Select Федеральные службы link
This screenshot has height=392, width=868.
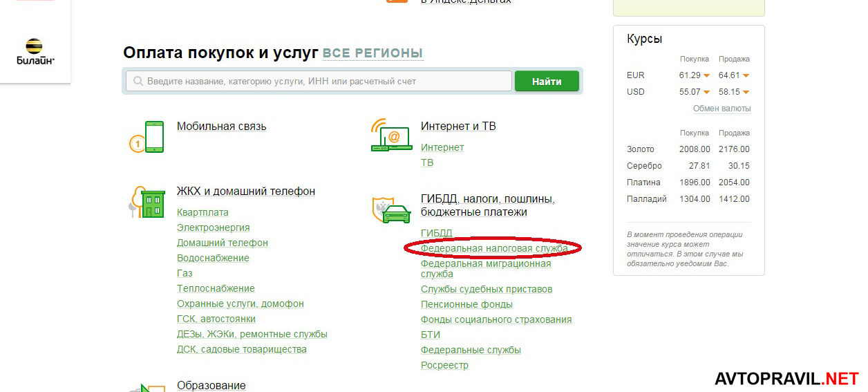click(471, 350)
